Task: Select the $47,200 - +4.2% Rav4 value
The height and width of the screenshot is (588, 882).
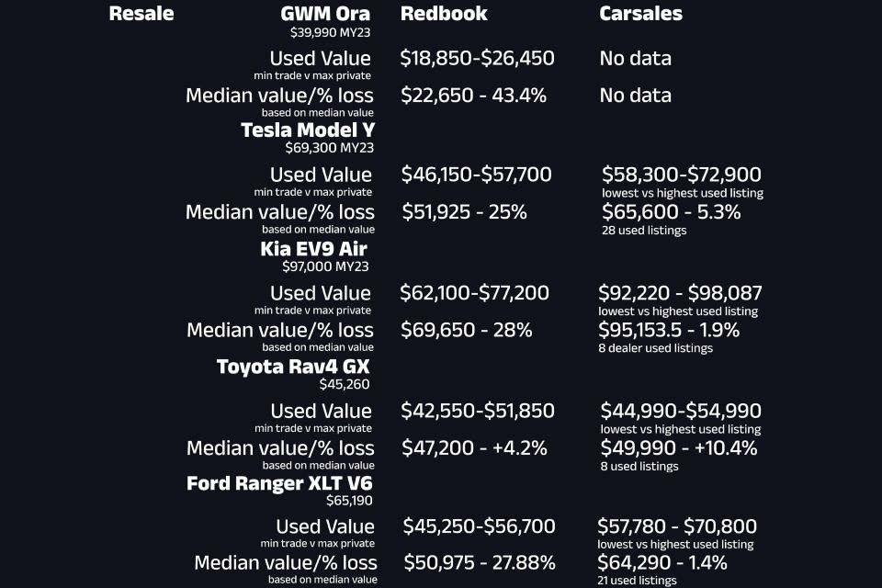Action: click(x=474, y=448)
